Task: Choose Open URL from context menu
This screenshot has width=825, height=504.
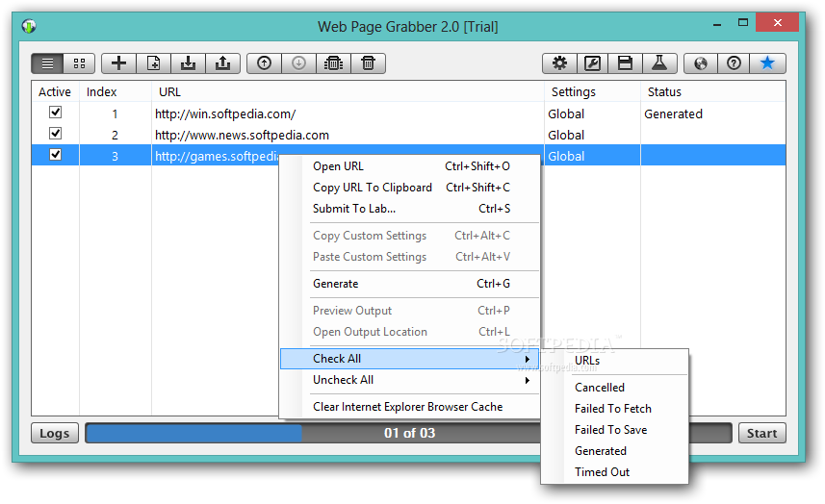Action: pyautogui.click(x=410, y=166)
